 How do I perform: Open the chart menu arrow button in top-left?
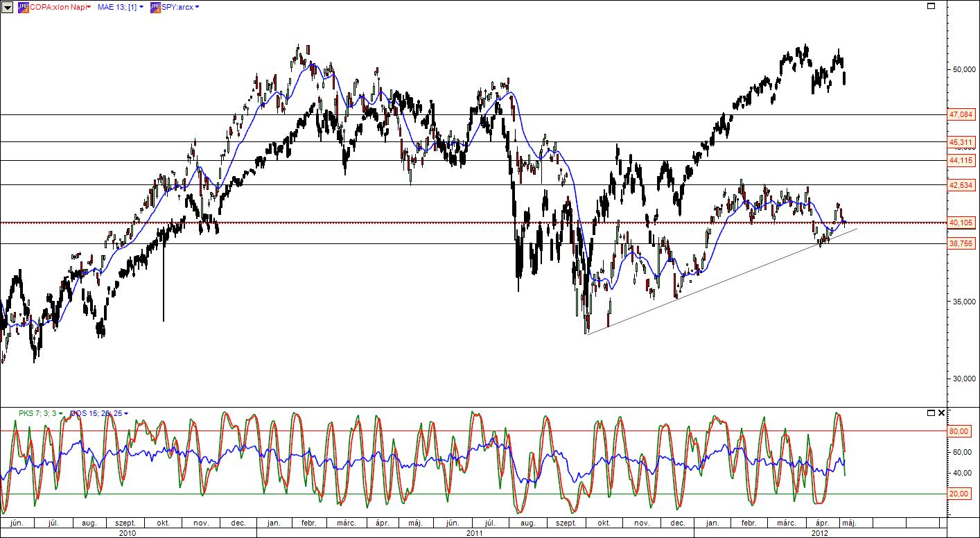(x=8, y=6)
